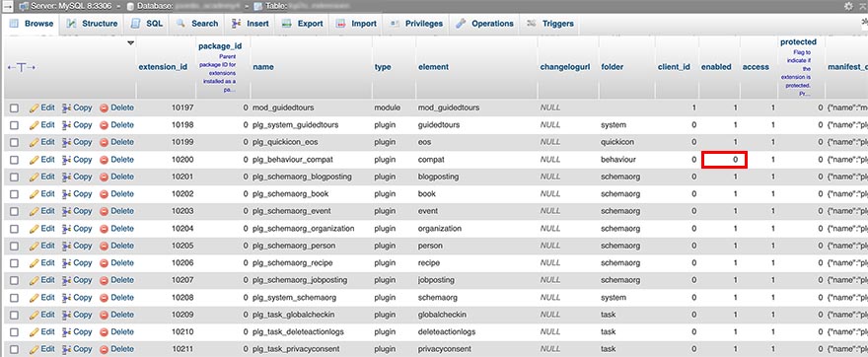Click the page settings gear icon
This screenshot has height=357, width=868.
pos(848,6)
